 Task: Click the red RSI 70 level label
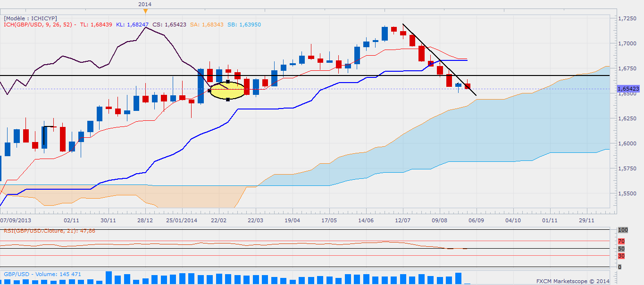coord(621,241)
